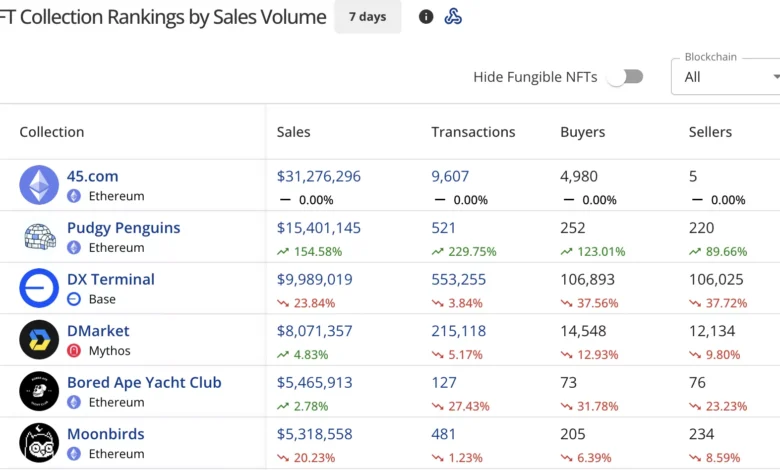This screenshot has width=780, height=470.
Task: Sort by Buyers column header
Action: point(583,132)
